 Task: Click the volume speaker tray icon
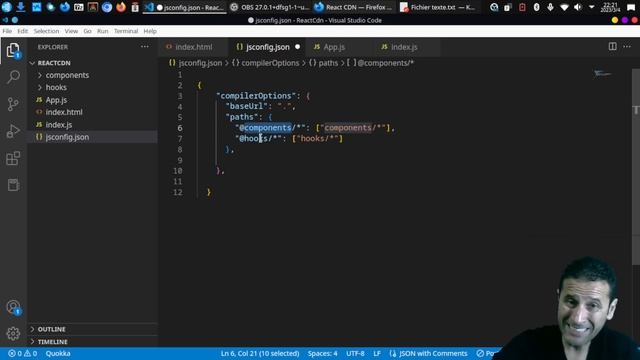(x=578, y=7)
